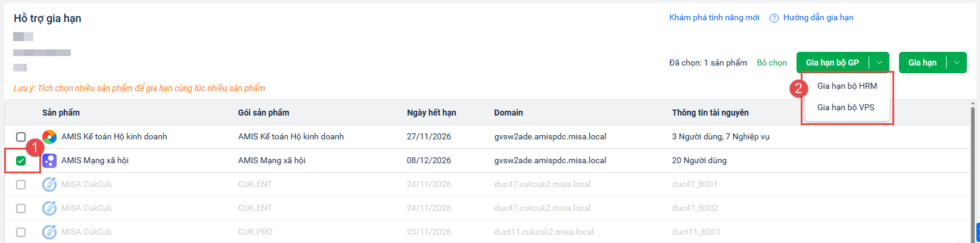The width and height of the screenshot is (980, 243).
Task: Tick the checkbox for the duc47_B001 row
Action: [x=21, y=185]
